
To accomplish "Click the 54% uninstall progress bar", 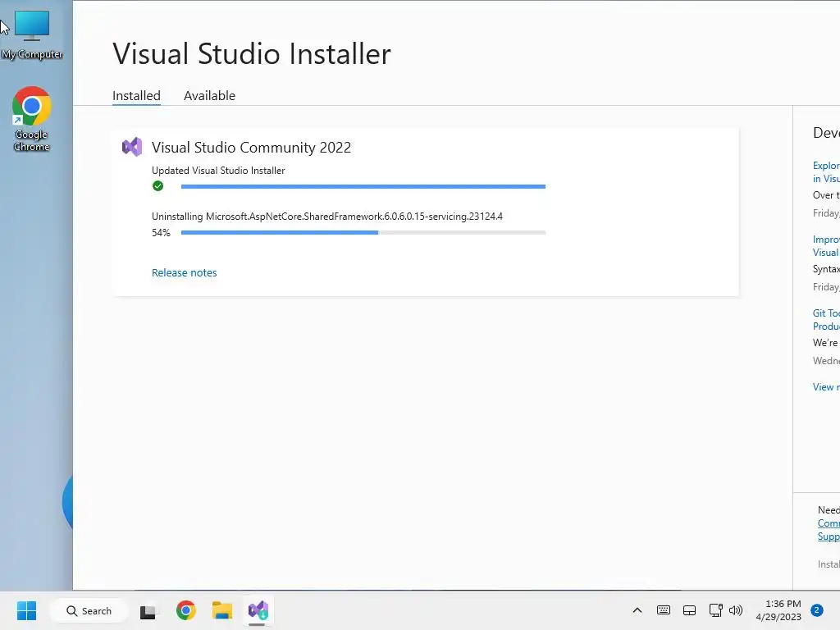I will click(363, 232).
